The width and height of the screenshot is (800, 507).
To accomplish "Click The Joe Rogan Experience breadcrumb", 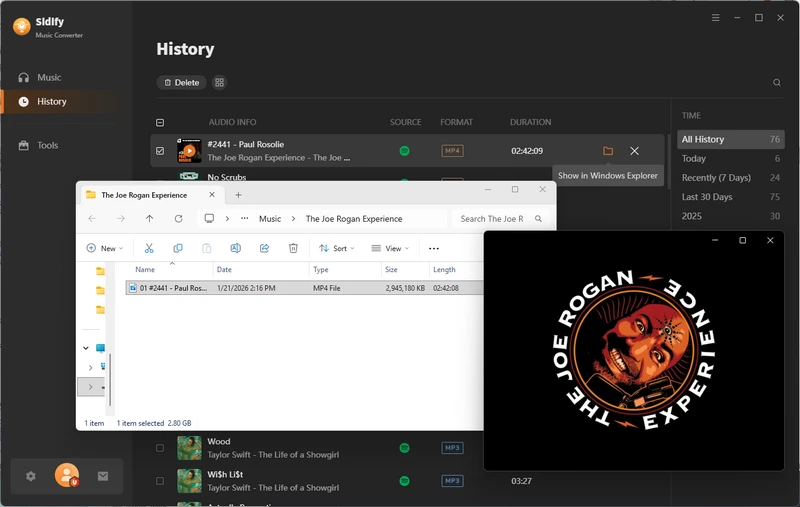I will click(354, 219).
